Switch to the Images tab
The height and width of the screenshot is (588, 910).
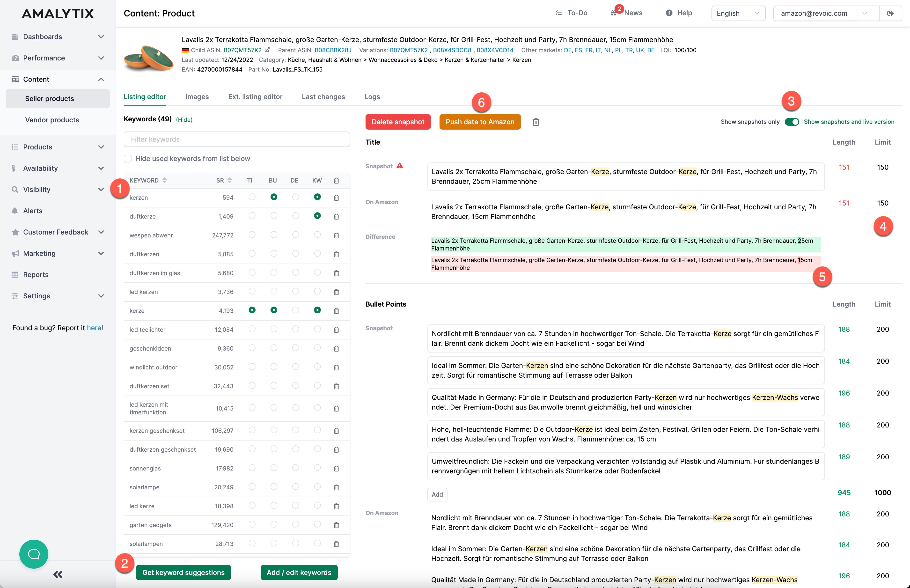pos(197,97)
